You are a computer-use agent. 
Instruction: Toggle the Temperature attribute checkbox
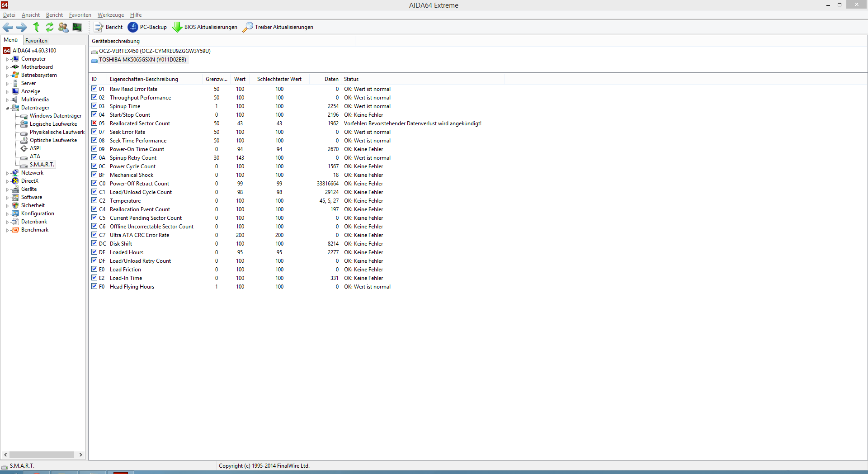94,200
